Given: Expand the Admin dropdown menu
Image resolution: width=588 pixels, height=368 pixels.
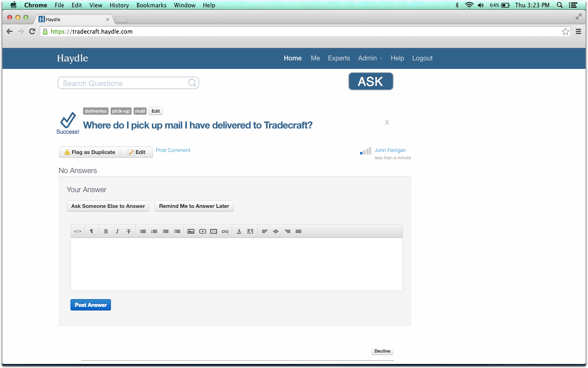Looking at the screenshot, I should [370, 58].
